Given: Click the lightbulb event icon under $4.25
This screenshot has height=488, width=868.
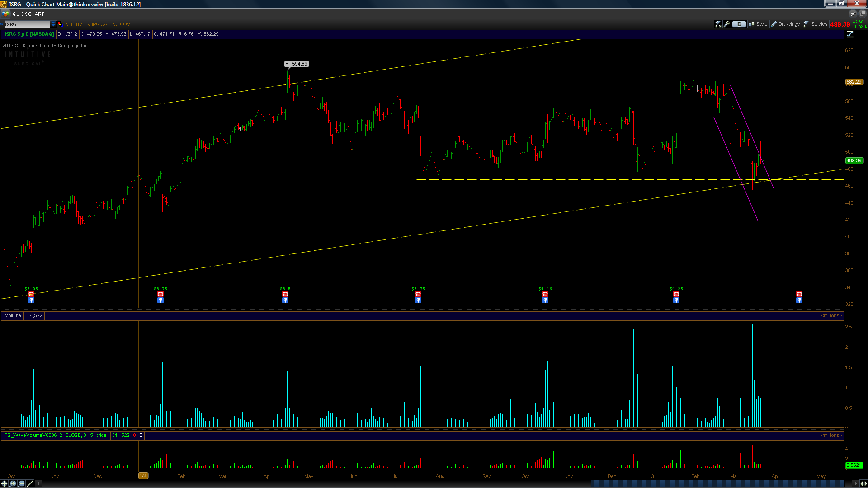Looking at the screenshot, I should [x=676, y=300].
